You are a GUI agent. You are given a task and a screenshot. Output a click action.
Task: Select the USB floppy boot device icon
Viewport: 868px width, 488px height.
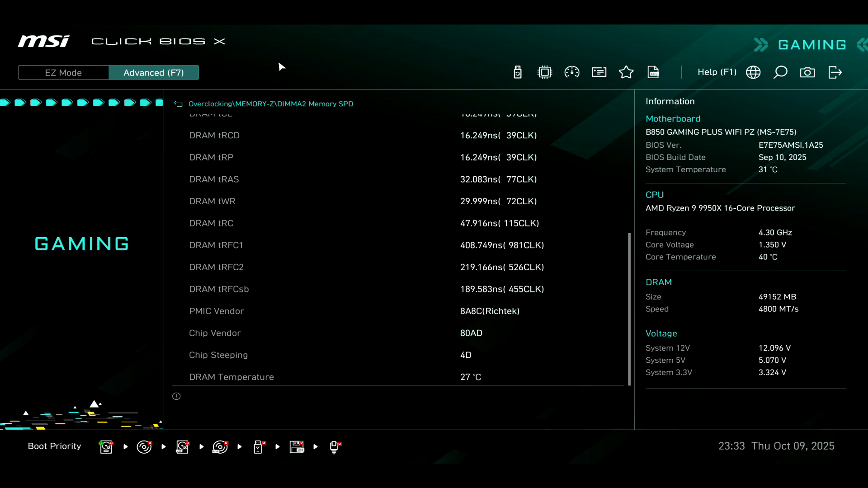297,447
